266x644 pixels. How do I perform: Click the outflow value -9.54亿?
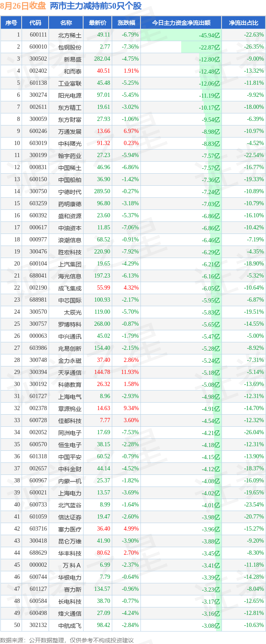click(x=211, y=120)
